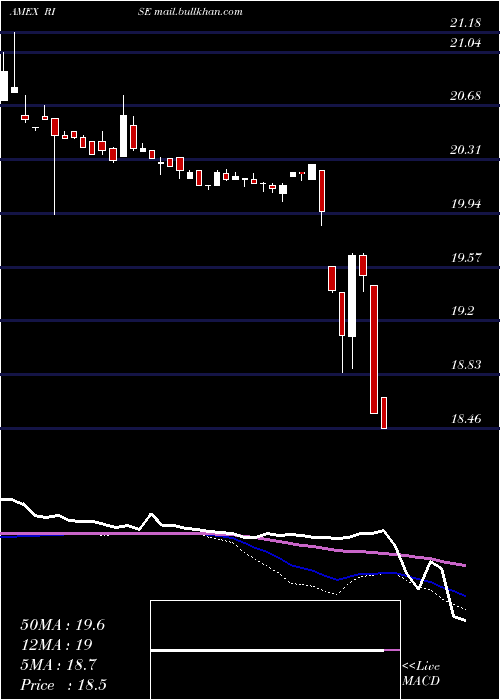Click the 20.68 price level label
The image size is (500, 700).
tap(465, 96)
